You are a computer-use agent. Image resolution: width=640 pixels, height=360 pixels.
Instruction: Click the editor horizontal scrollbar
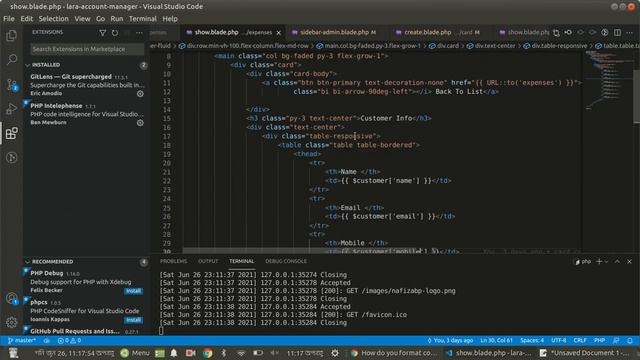pyautogui.click(x=302, y=250)
